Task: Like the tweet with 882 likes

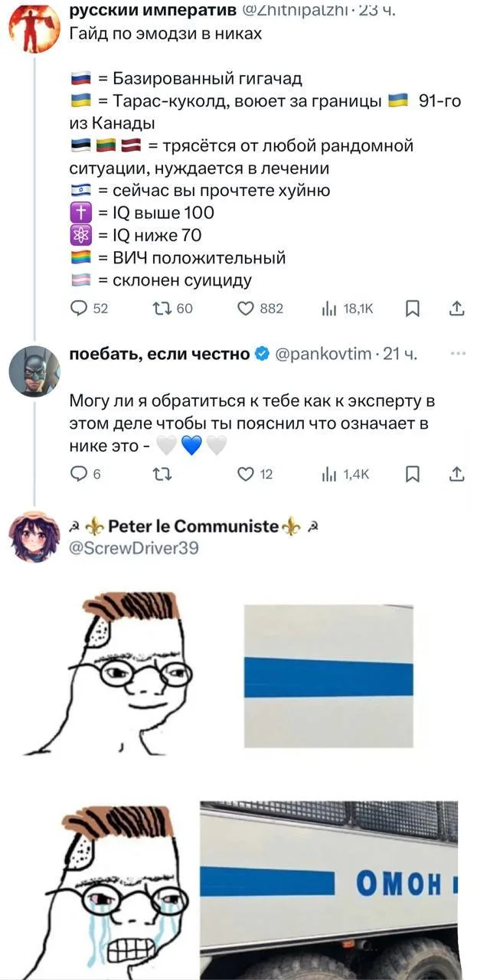Action: click(x=260, y=309)
